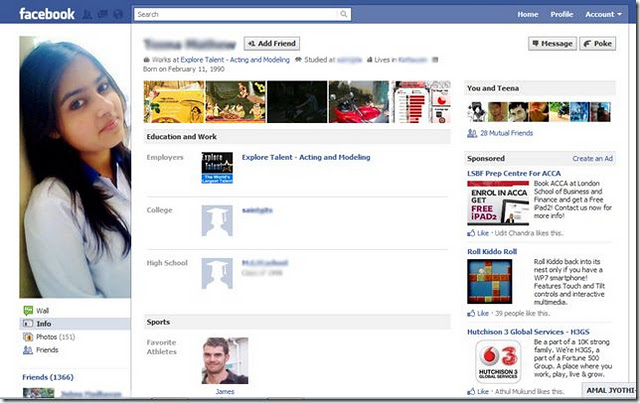Open LSBF Prep Centre For ACCA ad title
640x403 pixels.
pos(514,174)
